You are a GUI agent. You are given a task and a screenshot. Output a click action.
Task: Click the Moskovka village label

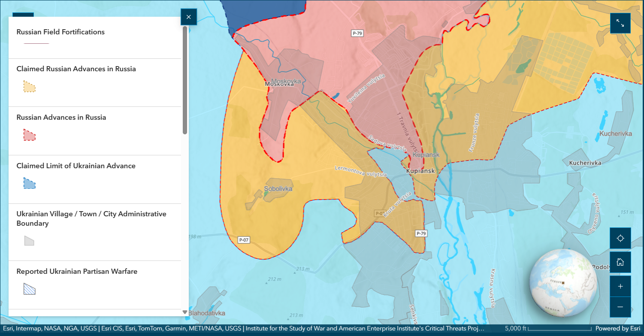[279, 84]
